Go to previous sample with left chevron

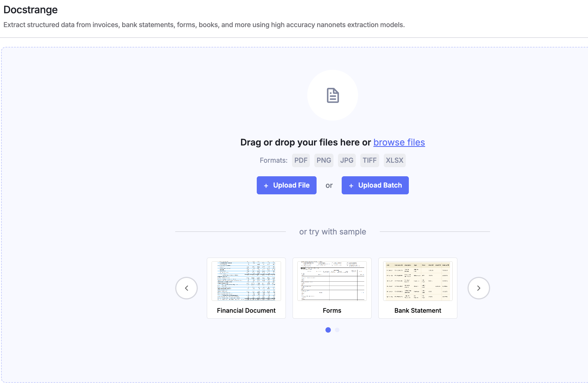coord(187,288)
